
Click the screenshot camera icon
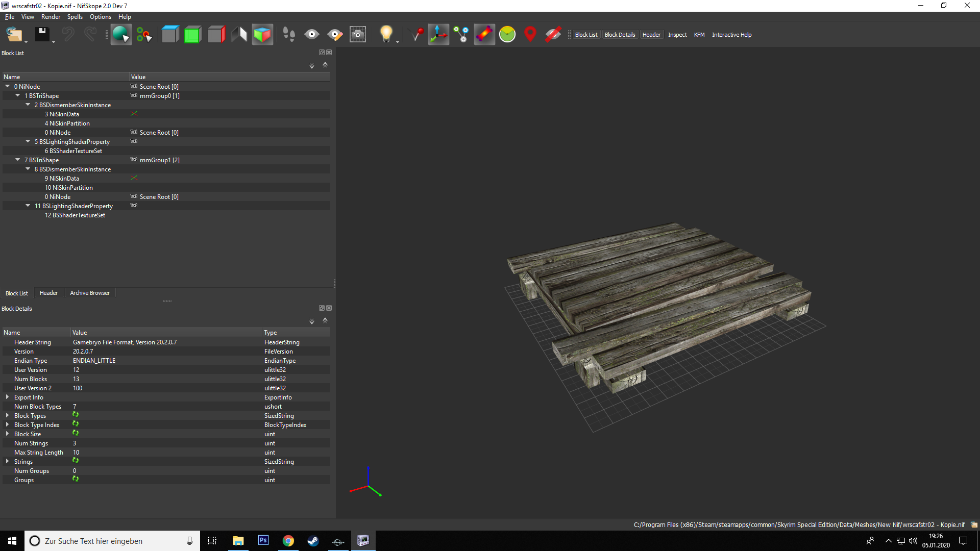click(358, 35)
